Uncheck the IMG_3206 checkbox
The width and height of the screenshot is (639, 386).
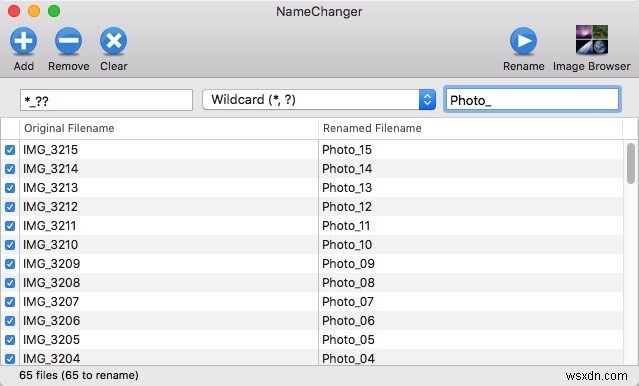coord(10,321)
